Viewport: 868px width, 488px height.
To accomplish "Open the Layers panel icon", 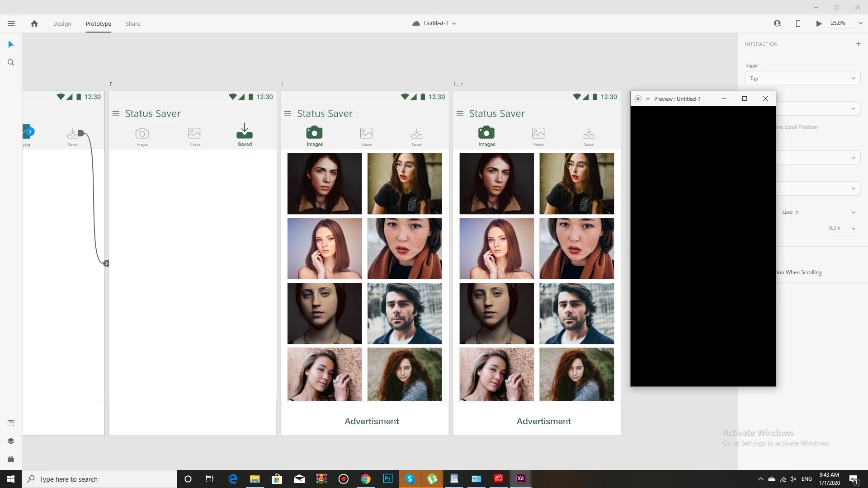I will click(11, 441).
